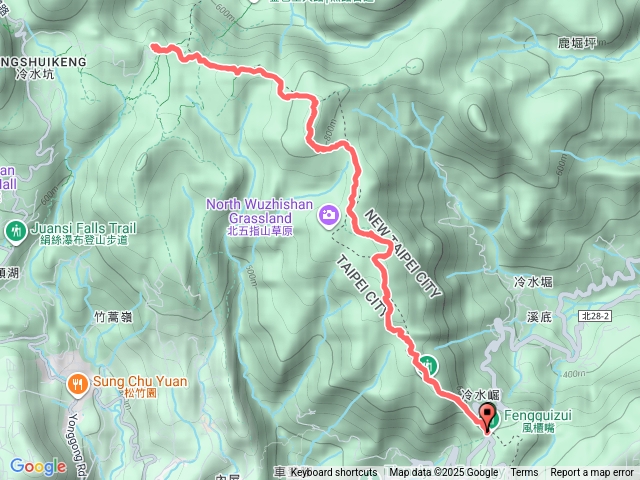The height and width of the screenshot is (480, 640).
Task: Click the start point of the red route
Action: tap(155, 48)
